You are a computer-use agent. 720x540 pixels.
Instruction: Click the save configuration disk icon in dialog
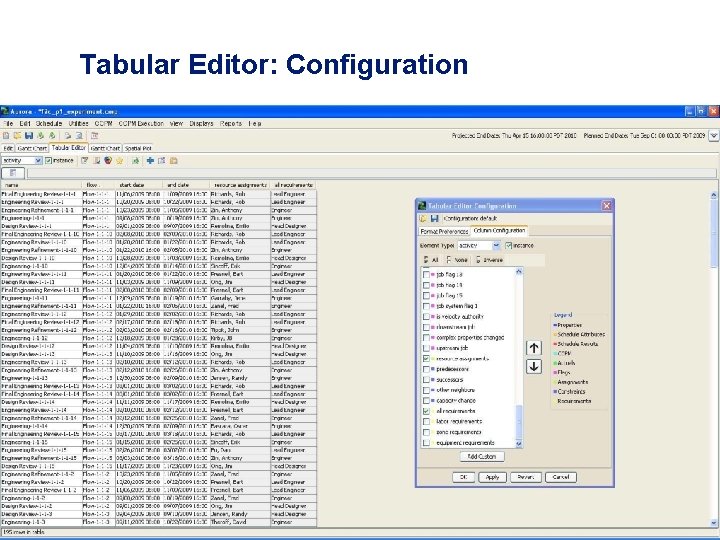click(434, 219)
